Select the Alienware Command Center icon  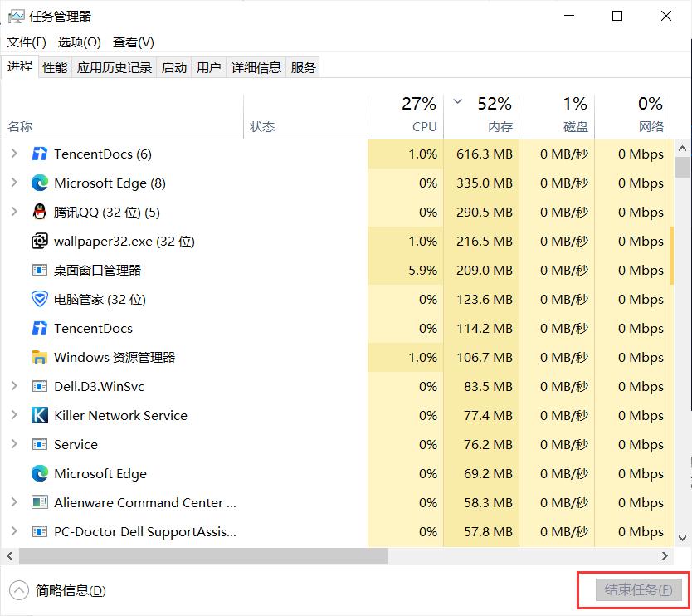tap(40, 502)
